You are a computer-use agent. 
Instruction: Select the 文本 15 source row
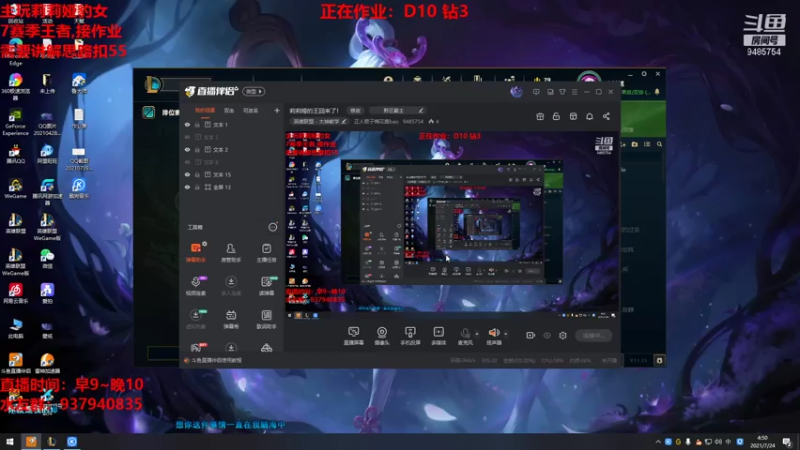coord(232,174)
